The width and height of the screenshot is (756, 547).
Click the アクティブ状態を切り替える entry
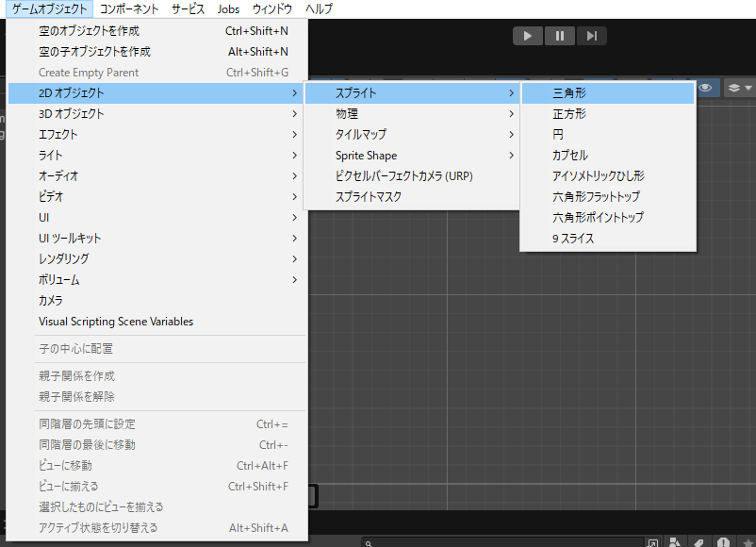(156, 528)
